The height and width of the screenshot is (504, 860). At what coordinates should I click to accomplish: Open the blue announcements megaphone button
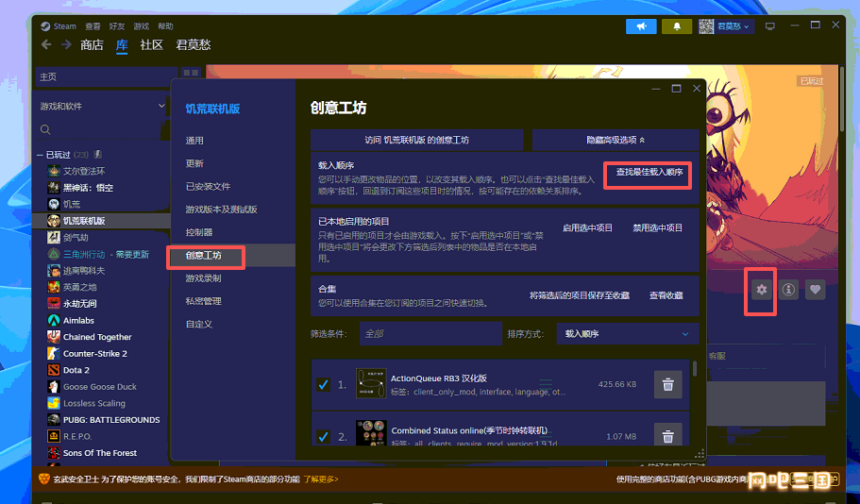(641, 25)
